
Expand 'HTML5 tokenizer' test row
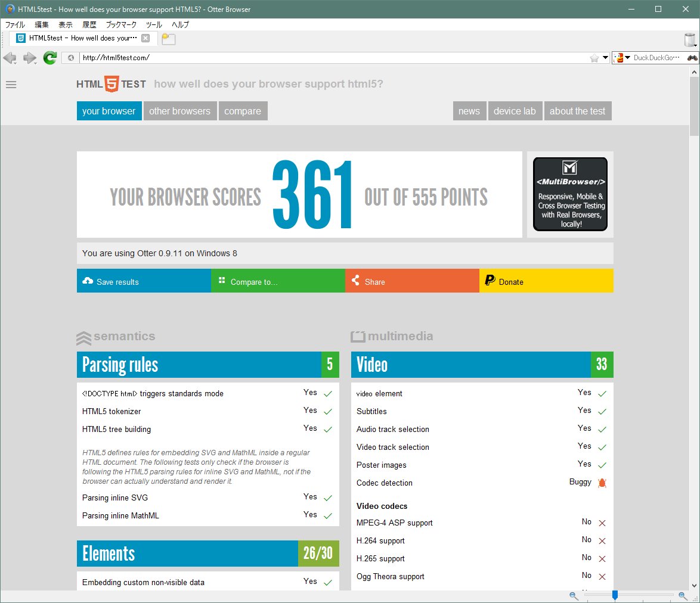coord(208,411)
